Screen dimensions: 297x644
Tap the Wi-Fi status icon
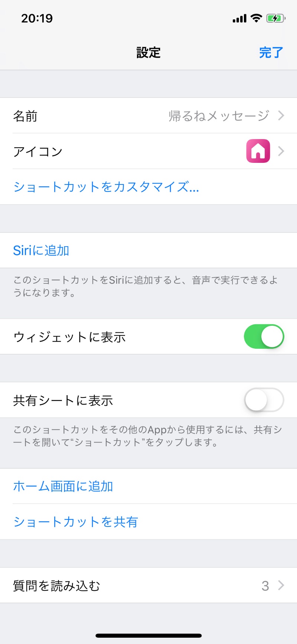pos(256,18)
